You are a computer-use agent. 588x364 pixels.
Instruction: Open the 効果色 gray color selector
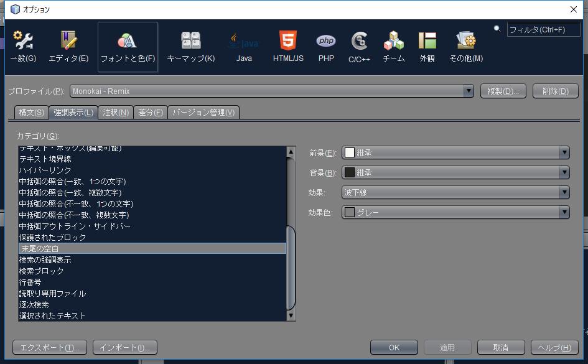pyautogui.click(x=563, y=212)
